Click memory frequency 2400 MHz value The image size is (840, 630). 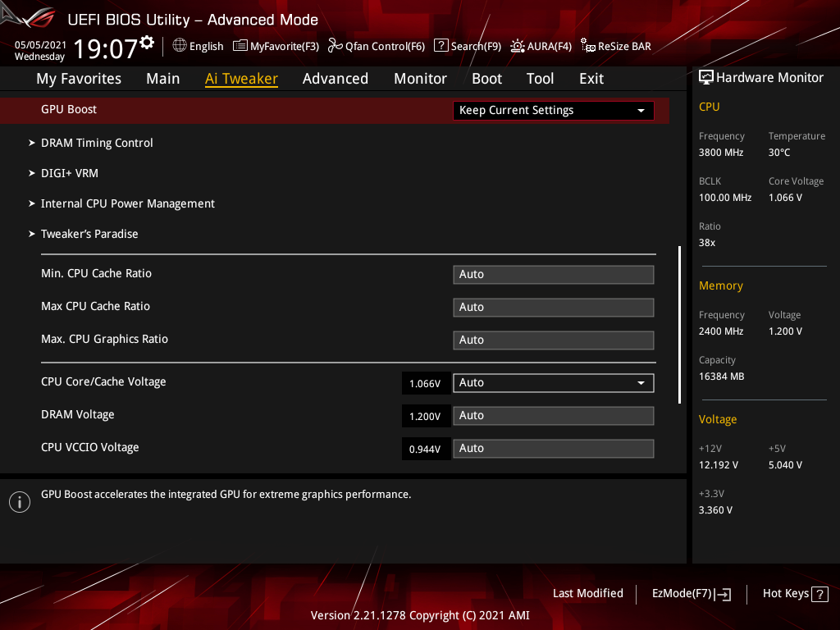pyautogui.click(x=720, y=331)
